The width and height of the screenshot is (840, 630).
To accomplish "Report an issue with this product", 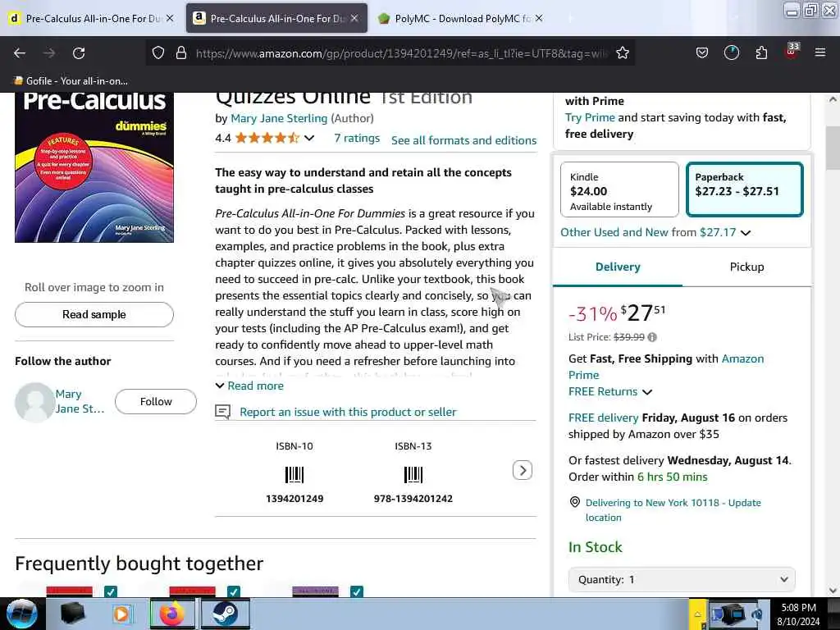I will click(348, 412).
